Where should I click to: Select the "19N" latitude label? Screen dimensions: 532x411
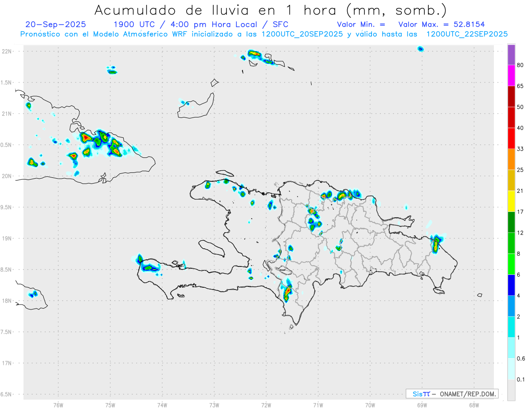pyautogui.click(x=8, y=239)
